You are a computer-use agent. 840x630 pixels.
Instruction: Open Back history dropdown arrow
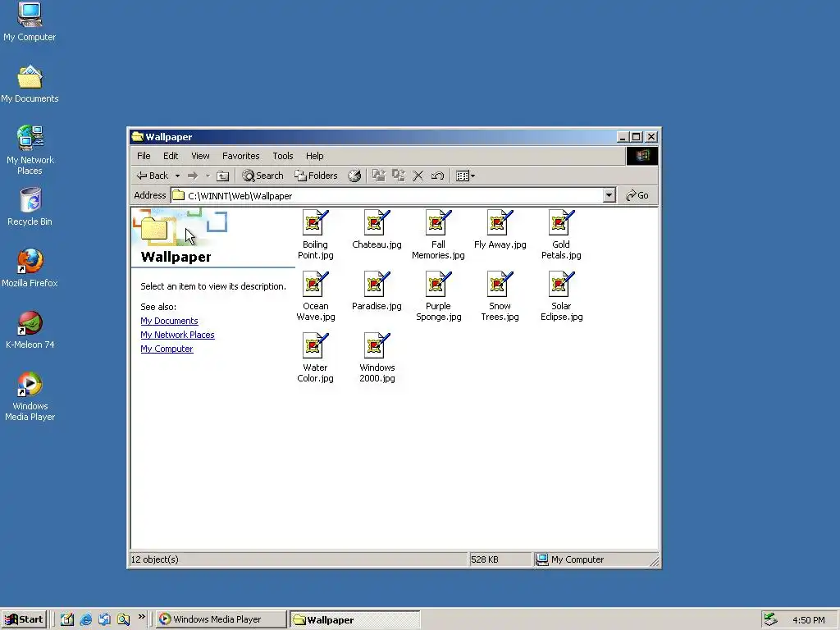point(177,176)
